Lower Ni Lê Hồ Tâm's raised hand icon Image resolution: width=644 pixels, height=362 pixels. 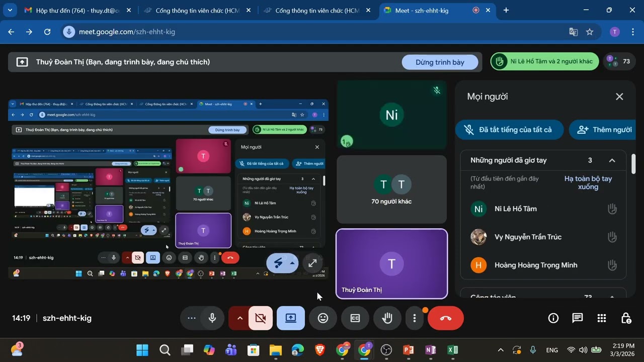click(x=612, y=209)
